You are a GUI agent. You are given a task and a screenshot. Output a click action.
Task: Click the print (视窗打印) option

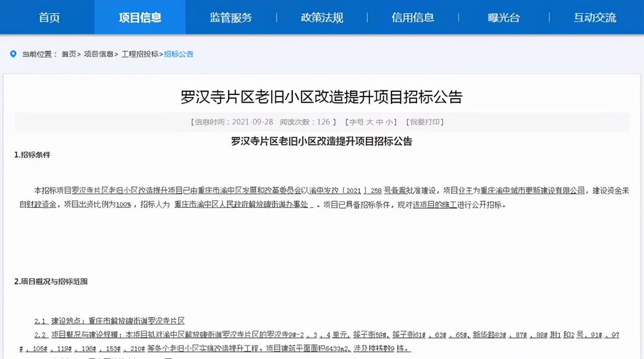coord(424,122)
